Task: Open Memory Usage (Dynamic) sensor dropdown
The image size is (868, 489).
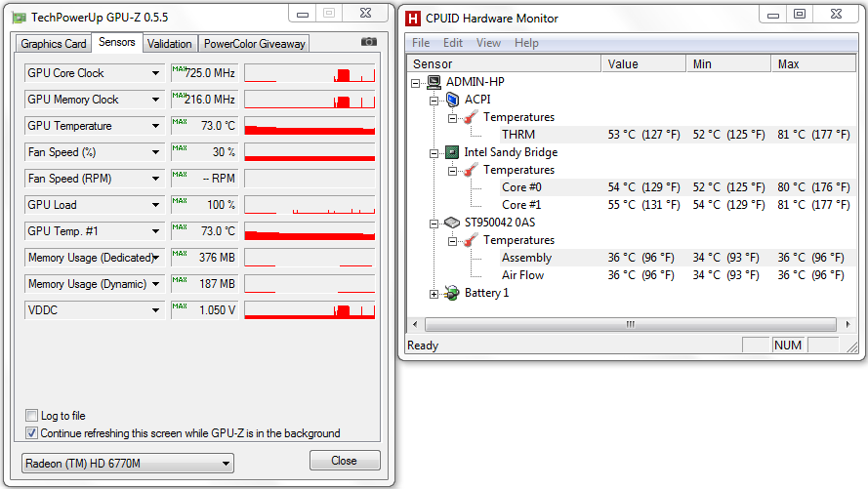Action: point(155,284)
